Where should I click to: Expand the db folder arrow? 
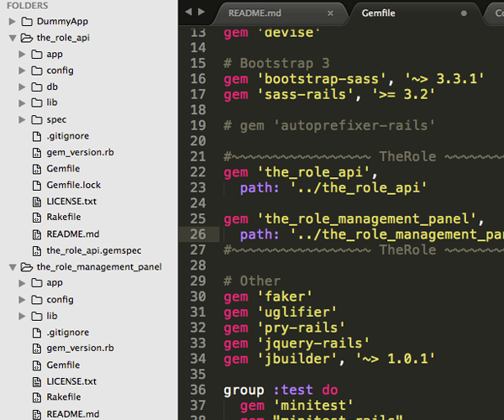pyautogui.click(x=22, y=87)
